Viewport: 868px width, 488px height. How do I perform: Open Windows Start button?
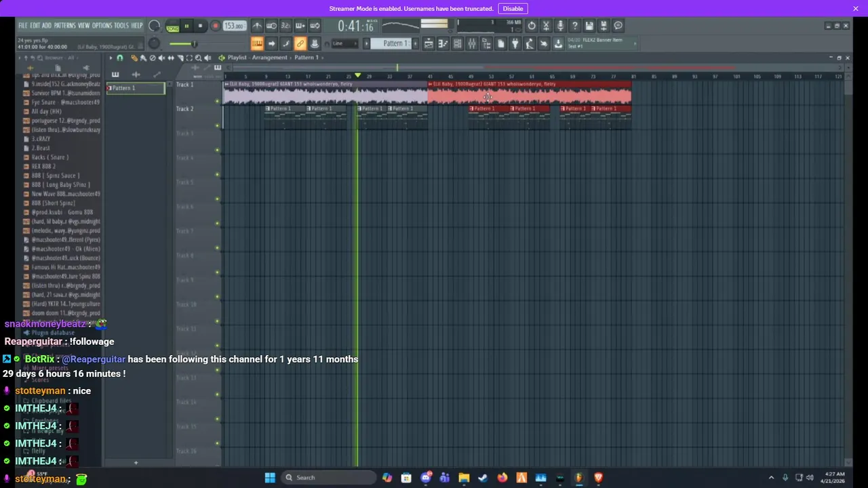(x=270, y=477)
